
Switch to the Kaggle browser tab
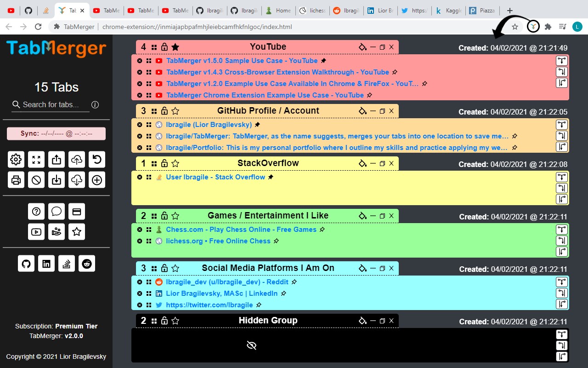click(x=448, y=11)
